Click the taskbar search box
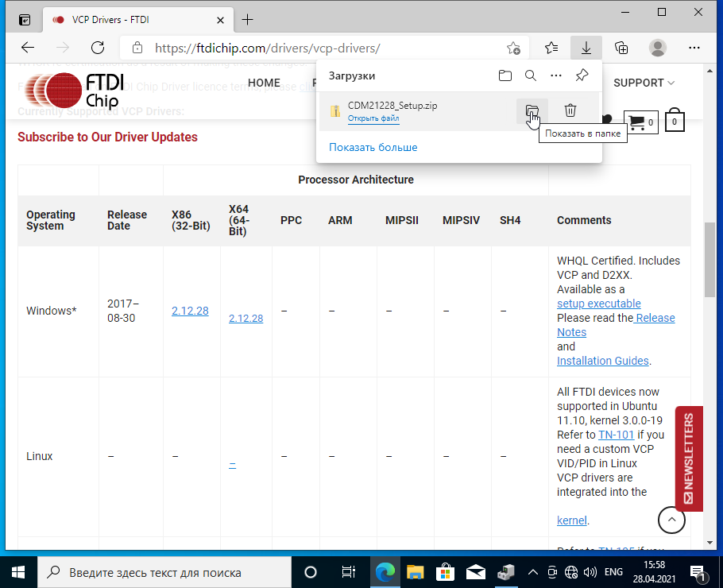Image resolution: width=723 pixels, height=588 pixels. coord(164,572)
